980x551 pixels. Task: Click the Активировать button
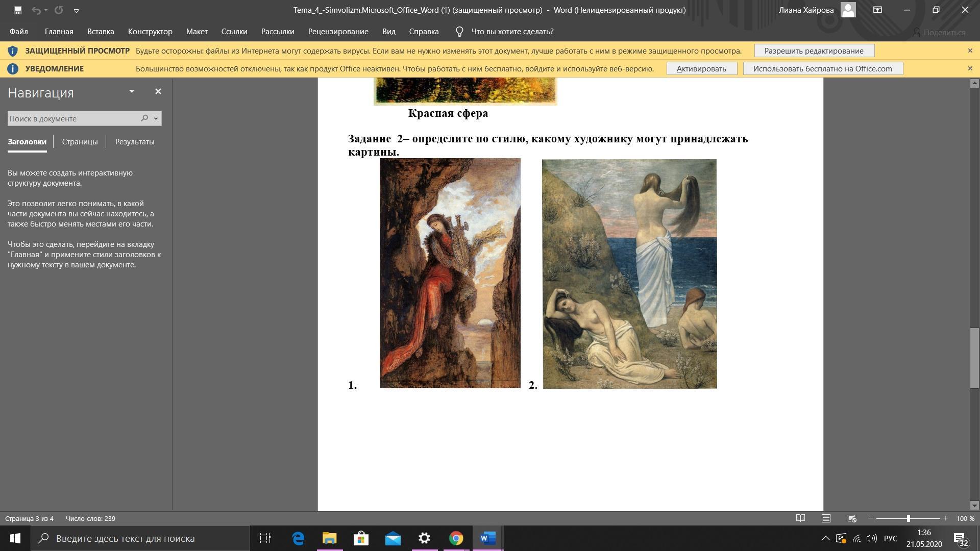(701, 68)
